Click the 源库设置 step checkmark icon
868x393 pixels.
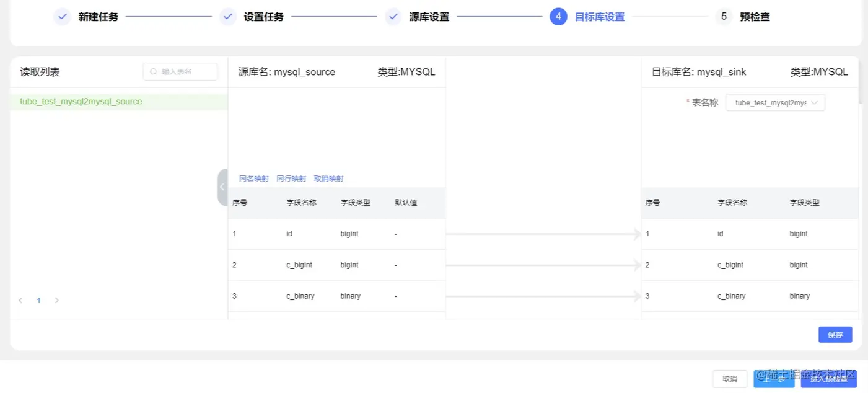[393, 17]
